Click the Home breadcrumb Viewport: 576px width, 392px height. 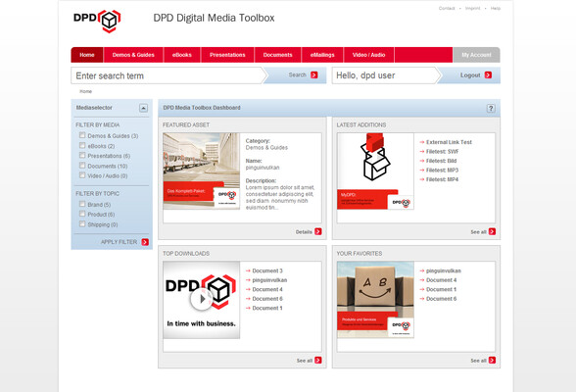[x=85, y=91]
